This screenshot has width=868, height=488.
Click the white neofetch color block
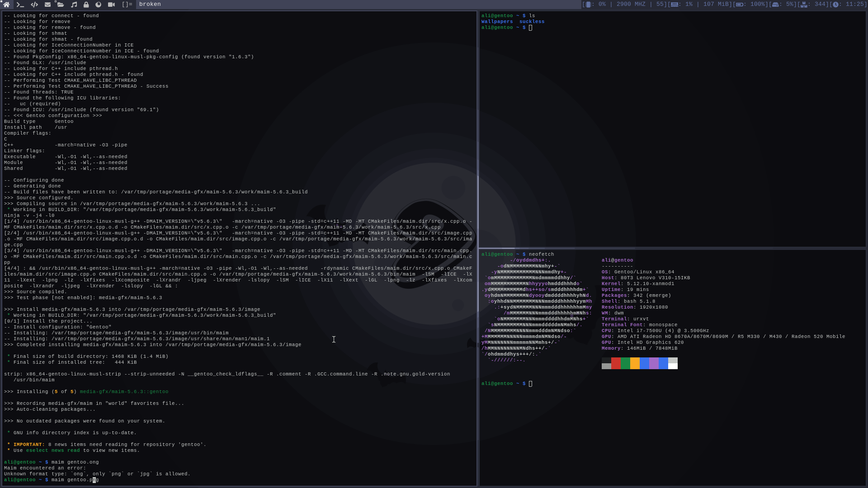673,366
